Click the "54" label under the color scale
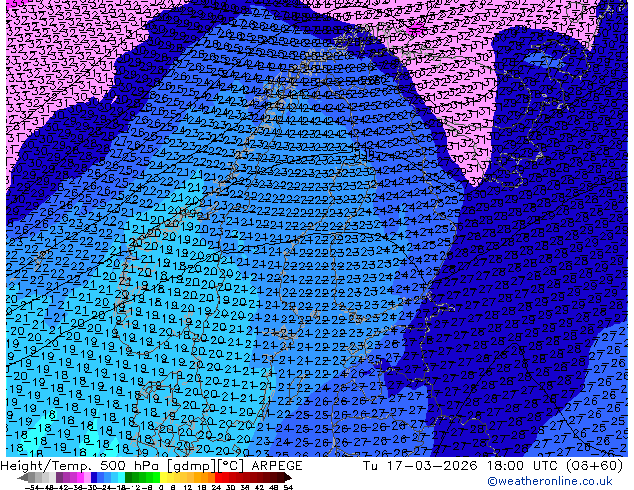Screen dimensions: 634x490 tap(289, 488)
